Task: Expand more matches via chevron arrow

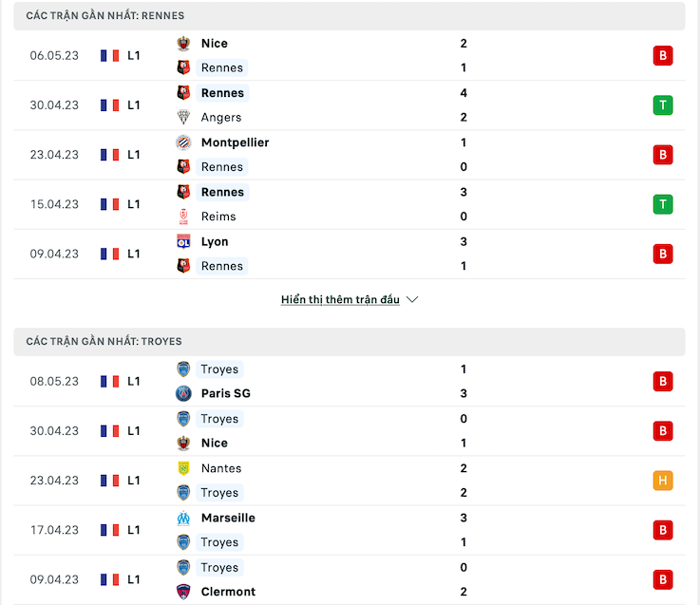Action: (412, 299)
